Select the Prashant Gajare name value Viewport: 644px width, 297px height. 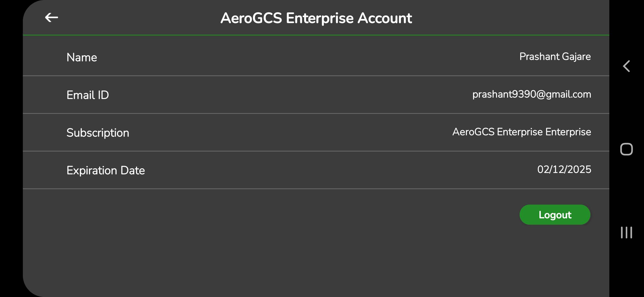pyautogui.click(x=555, y=57)
